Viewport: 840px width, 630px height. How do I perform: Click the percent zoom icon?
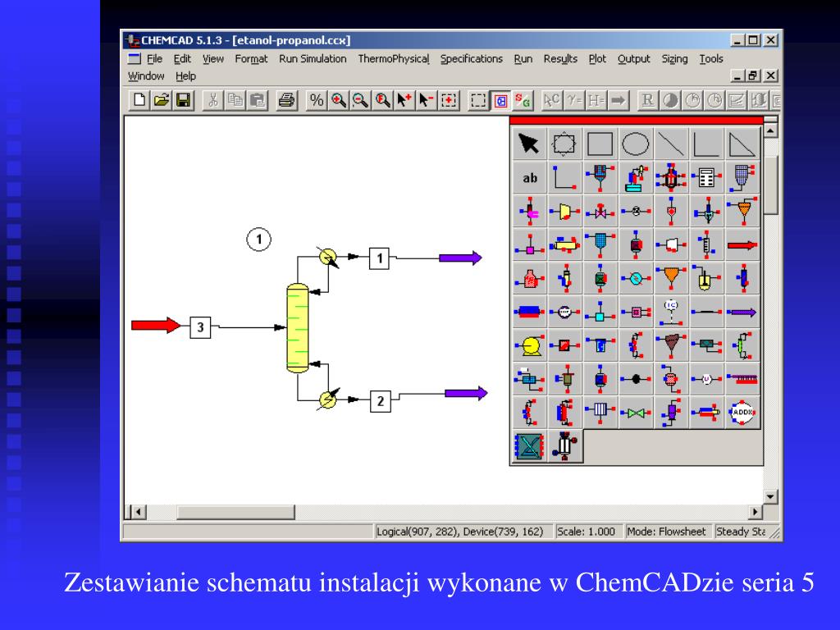(316, 100)
